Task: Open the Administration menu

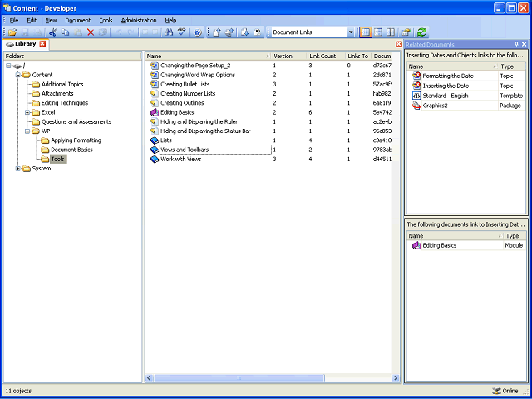Action: click(x=139, y=20)
